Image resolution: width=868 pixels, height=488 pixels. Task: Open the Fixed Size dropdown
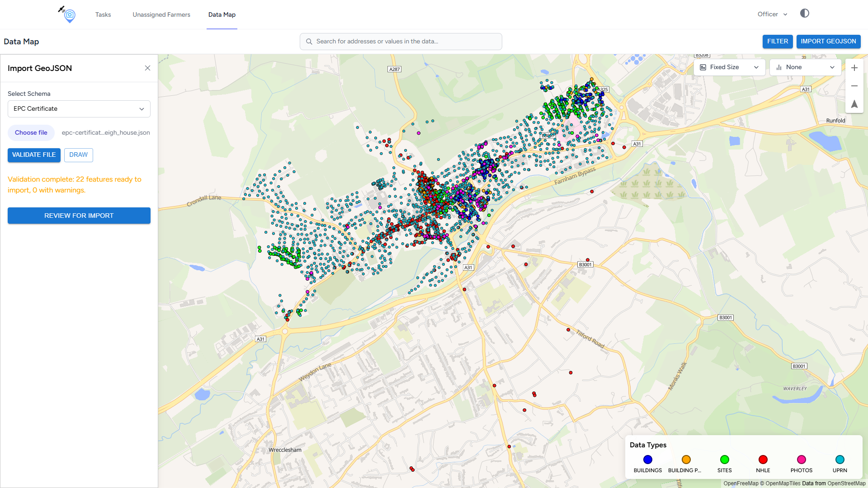pos(729,67)
